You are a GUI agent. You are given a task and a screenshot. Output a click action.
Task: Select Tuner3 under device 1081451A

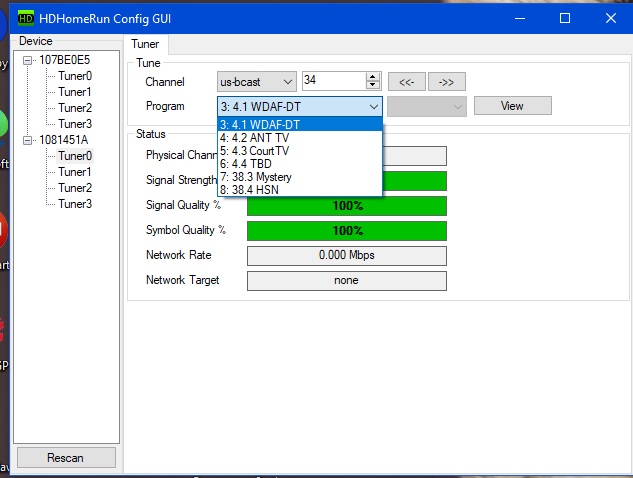point(75,204)
